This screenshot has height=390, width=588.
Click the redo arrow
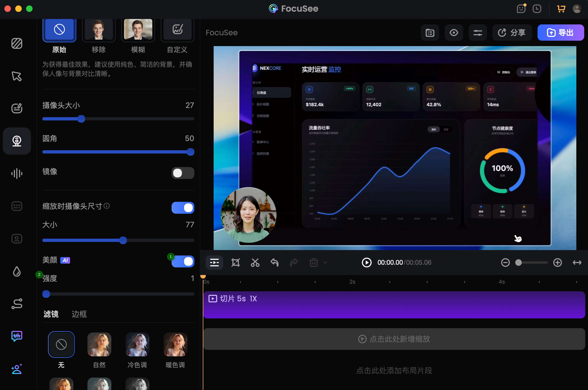point(294,263)
